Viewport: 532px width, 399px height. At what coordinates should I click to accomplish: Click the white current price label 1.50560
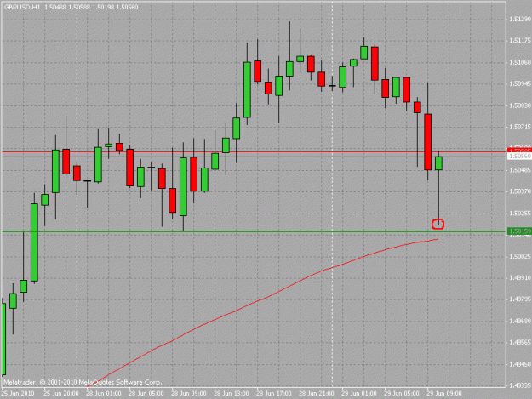point(518,156)
